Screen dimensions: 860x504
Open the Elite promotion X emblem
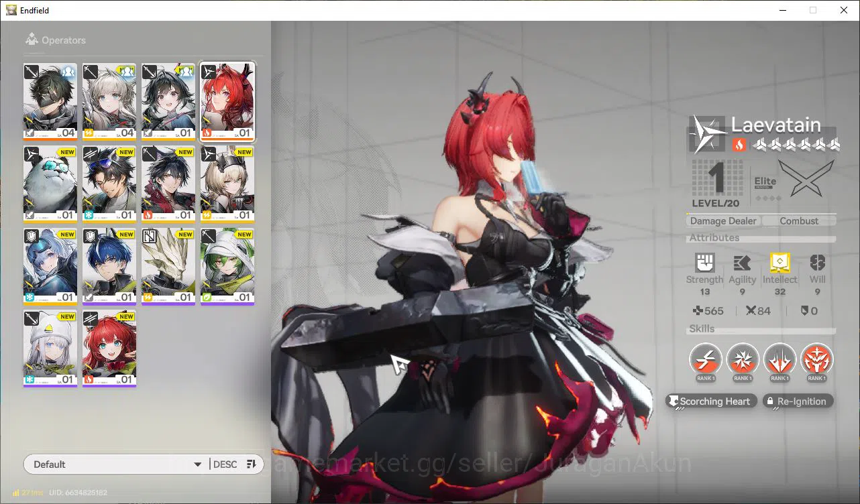[806, 178]
